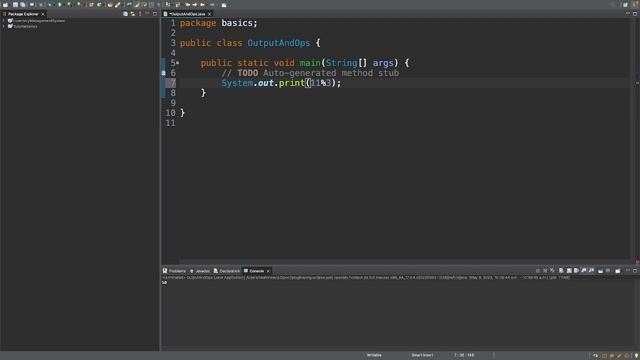Minimize the Console view
The width and height of the screenshot is (640, 360).
628,271
